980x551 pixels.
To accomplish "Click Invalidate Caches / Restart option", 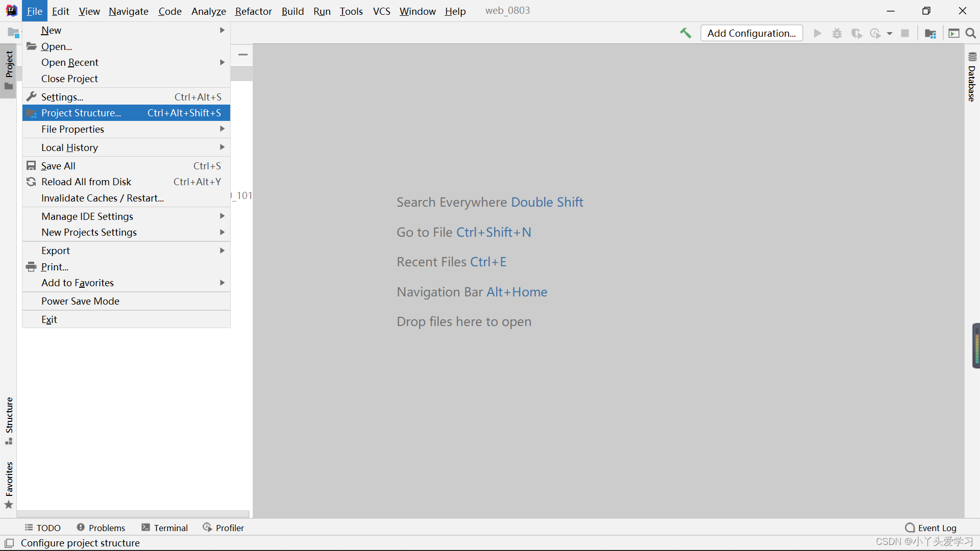I will pyautogui.click(x=102, y=198).
